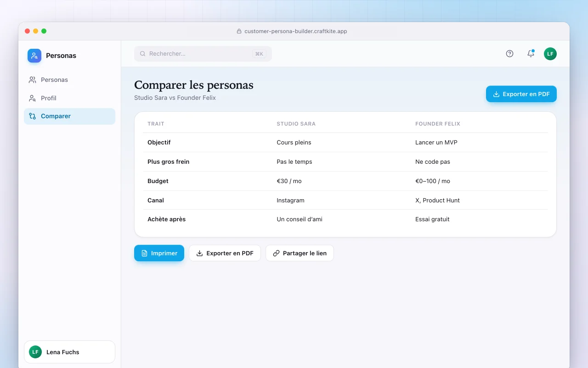Click the '€30 / mo' cell
This screenshot has height=368, width=588.
coord(289,181)
